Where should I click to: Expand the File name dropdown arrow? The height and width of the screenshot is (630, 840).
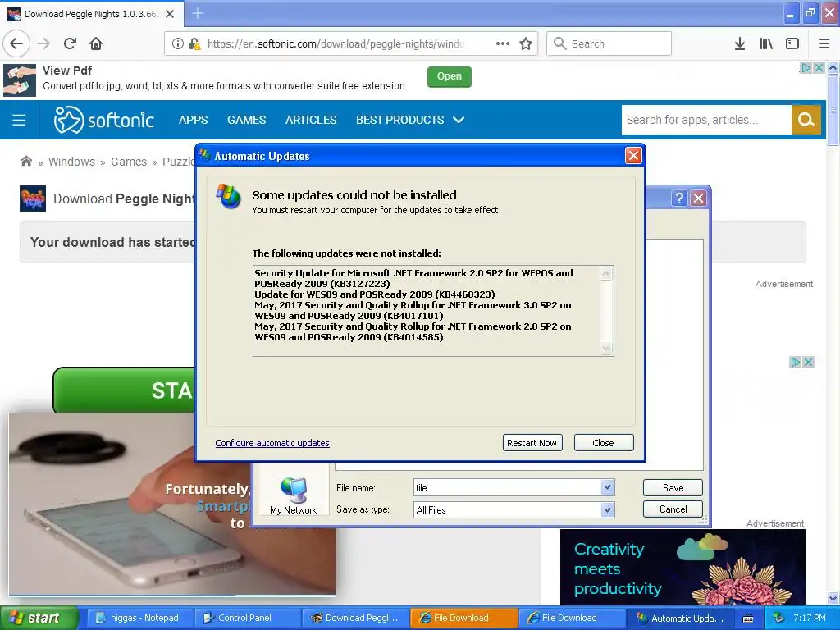pyautogui.click(x=607, y=487)
